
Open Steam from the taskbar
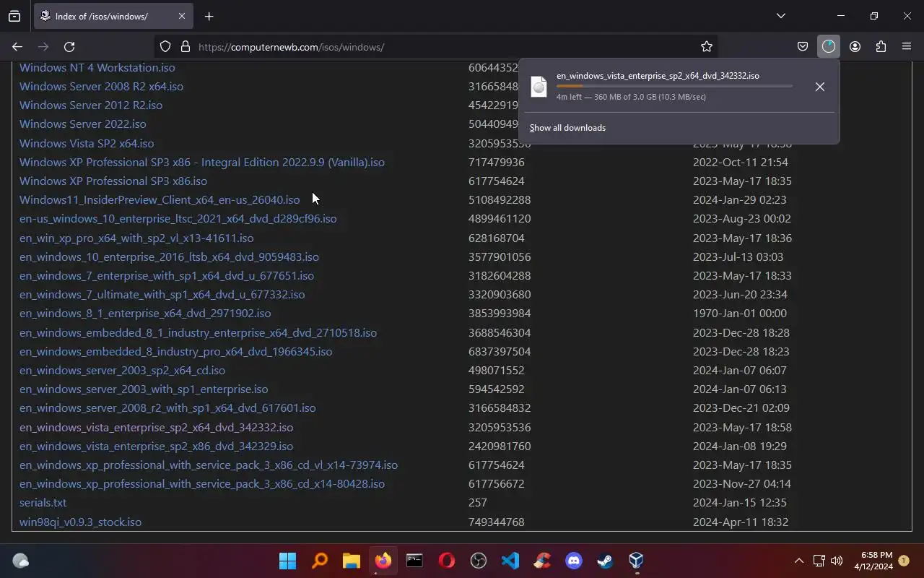[604, 561]
